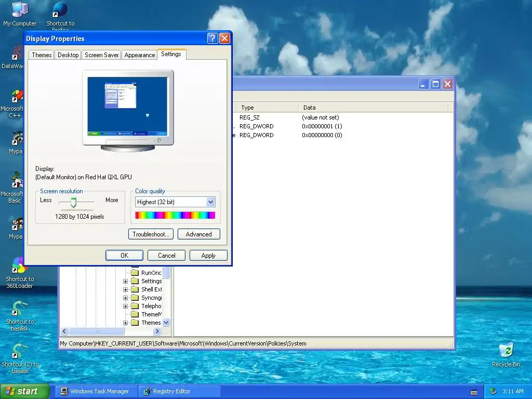
Task: Click Apply in Display Properties
Action: pos(208,256)
